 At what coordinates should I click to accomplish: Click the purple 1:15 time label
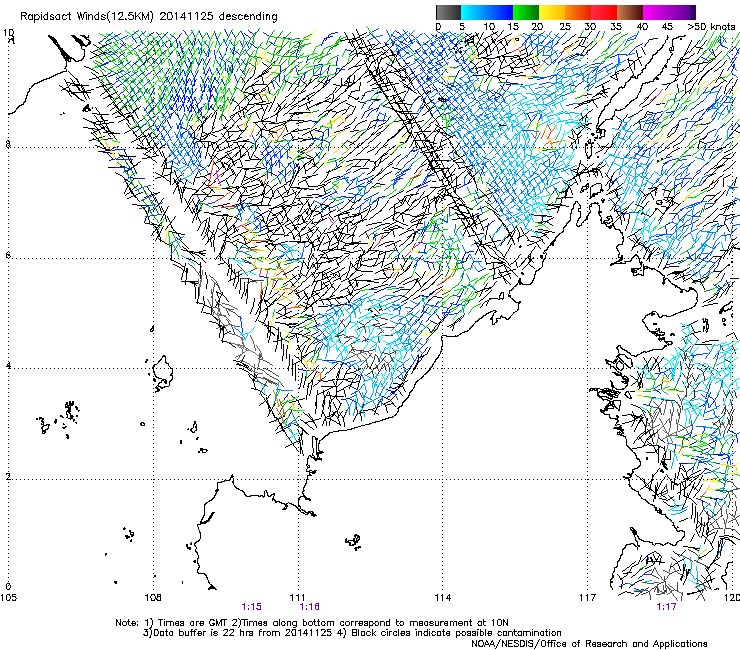click(251, 607)
